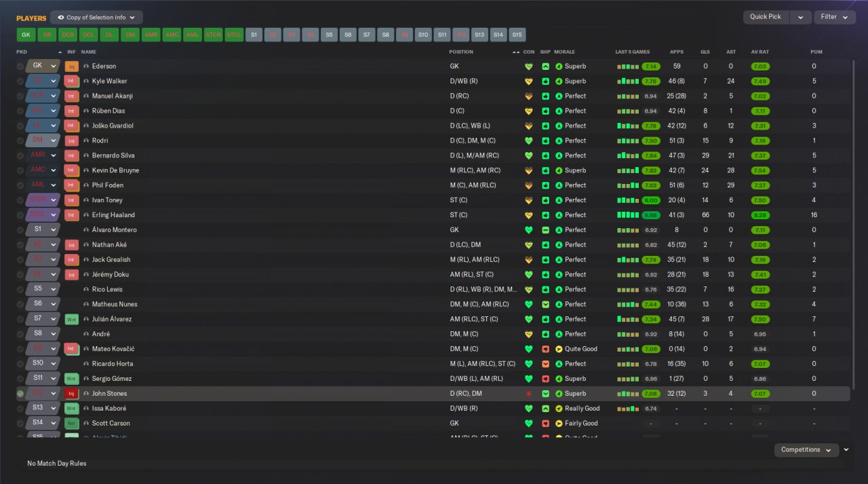Click the player icon beside Rico Lewis

86,290
